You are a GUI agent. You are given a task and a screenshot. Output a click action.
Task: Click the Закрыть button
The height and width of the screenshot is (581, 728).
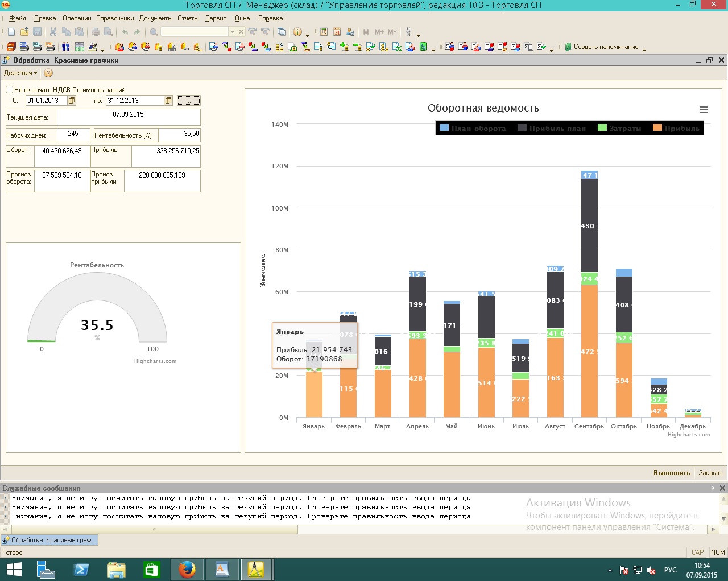click(711, 473)
